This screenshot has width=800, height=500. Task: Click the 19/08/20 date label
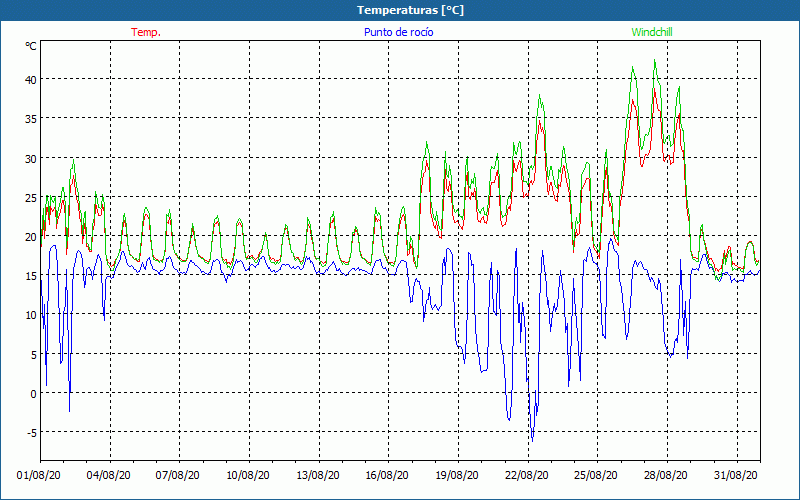pyautogui.click(x=457, y=475)
